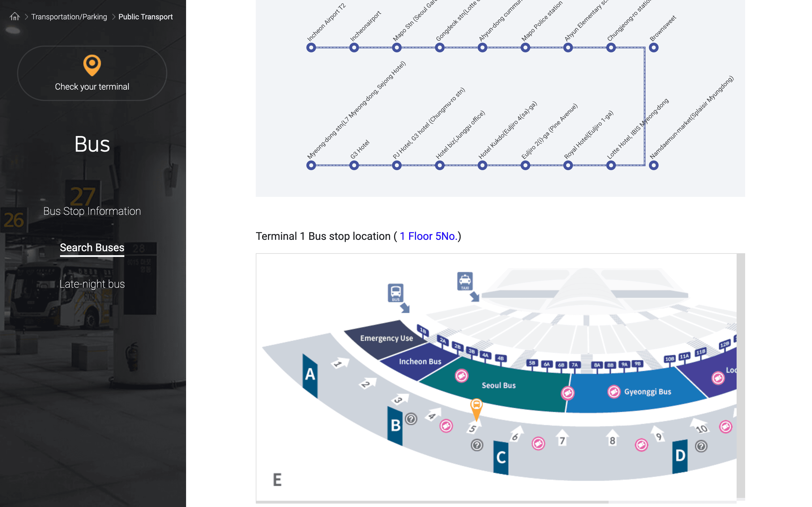Click the blue TAXI sign icon on map

tap(465, 281)
